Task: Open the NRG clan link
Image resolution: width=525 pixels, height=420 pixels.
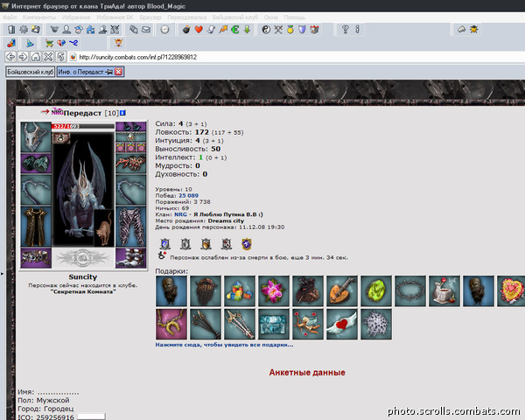Action: (180, 214)
